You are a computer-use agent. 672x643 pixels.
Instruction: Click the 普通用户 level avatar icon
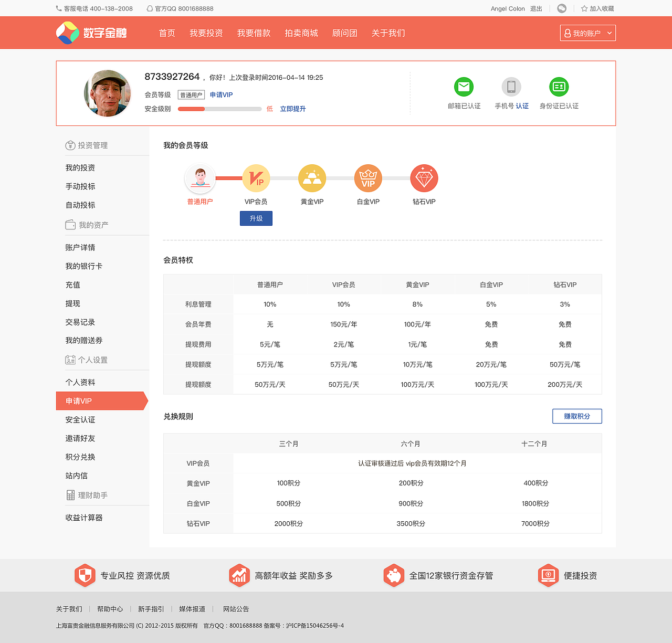pyautogui.click(x=200, y=178)
